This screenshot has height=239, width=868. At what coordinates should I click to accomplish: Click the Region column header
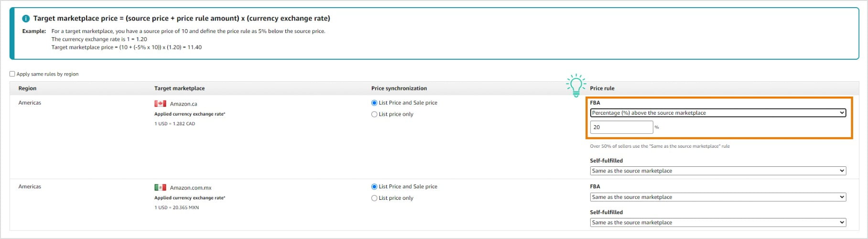[27, 88]
